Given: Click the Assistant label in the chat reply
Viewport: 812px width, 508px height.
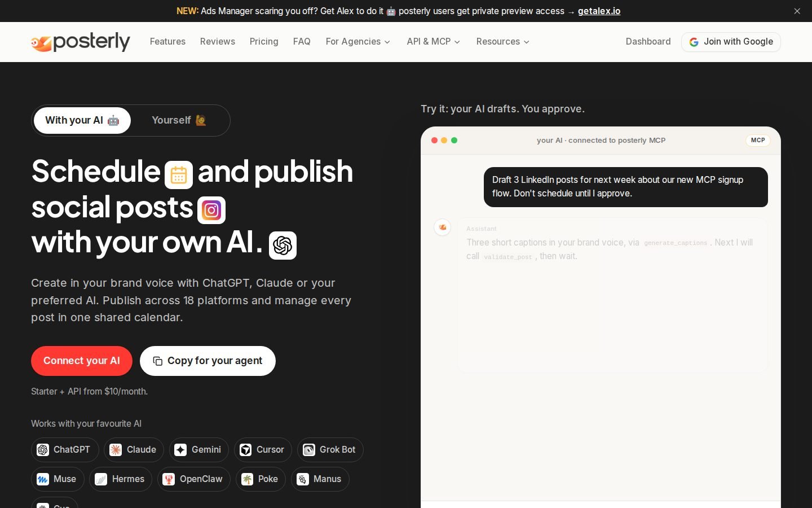Looking at the screenshot, I should tap(482, 229).
